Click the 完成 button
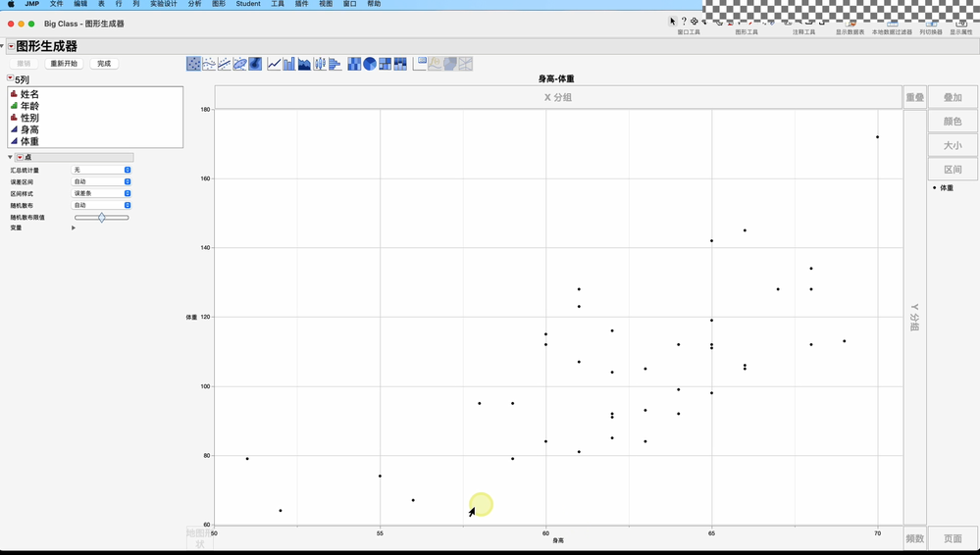The image size is (980, 555). pyautogui.click(x=104, y=64)
